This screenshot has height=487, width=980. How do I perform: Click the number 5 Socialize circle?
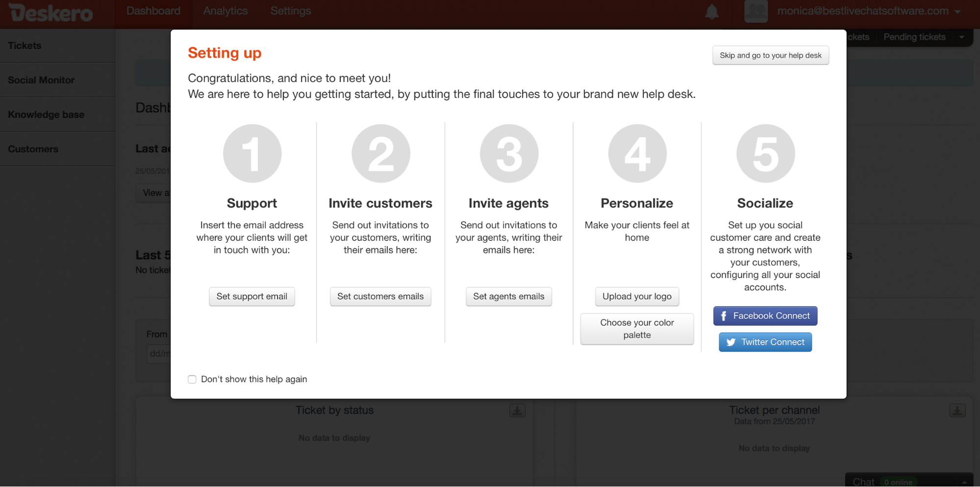(x=765, y=154)
